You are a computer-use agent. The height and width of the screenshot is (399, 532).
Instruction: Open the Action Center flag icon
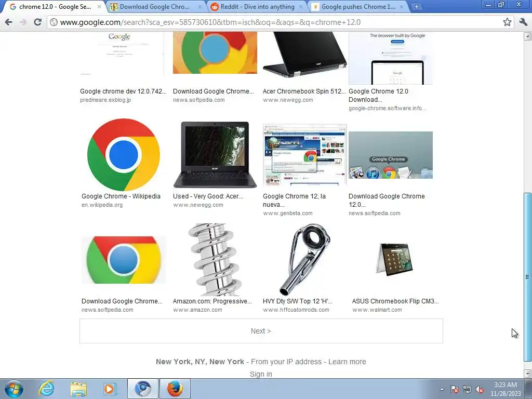(454, 389)
